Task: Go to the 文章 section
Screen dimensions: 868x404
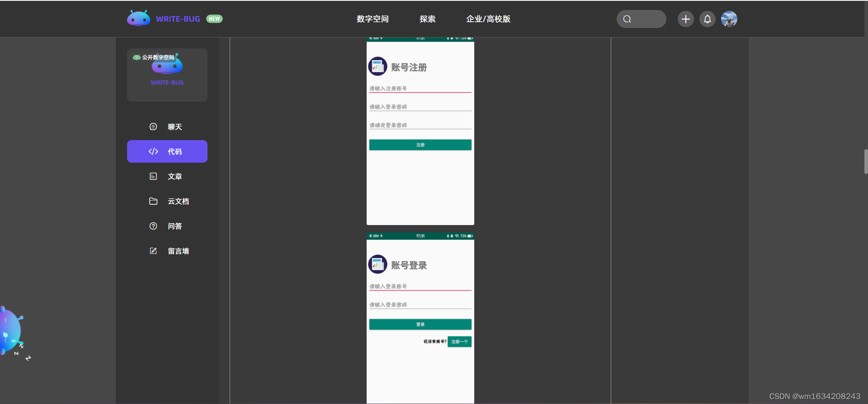Action: click(x=167, y=176)
